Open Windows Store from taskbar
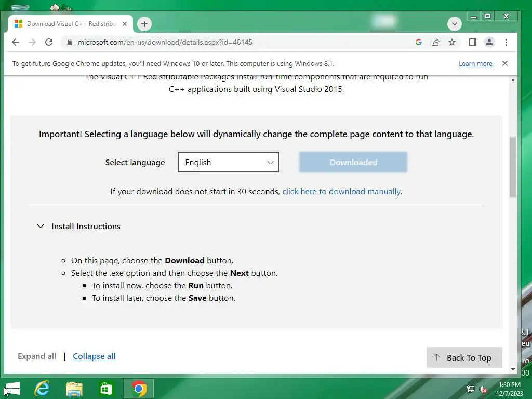This screenshot has width=532, height=399. coord(106,389)
